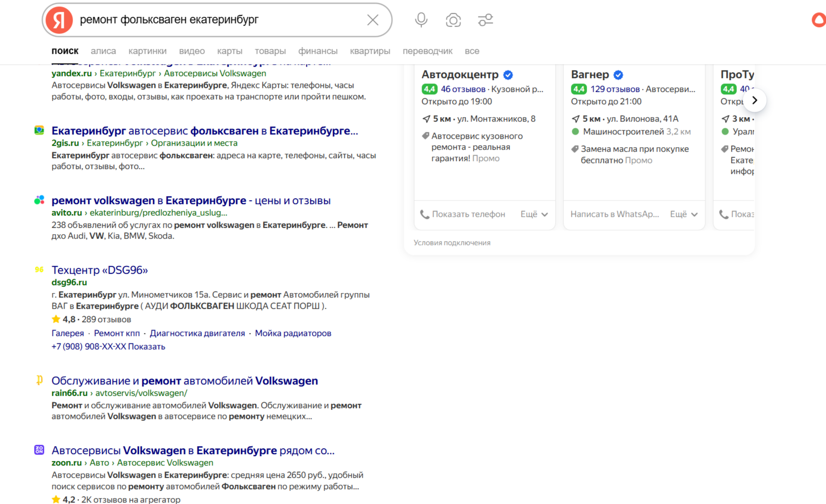Open image search camera icon

click(453, 20)
